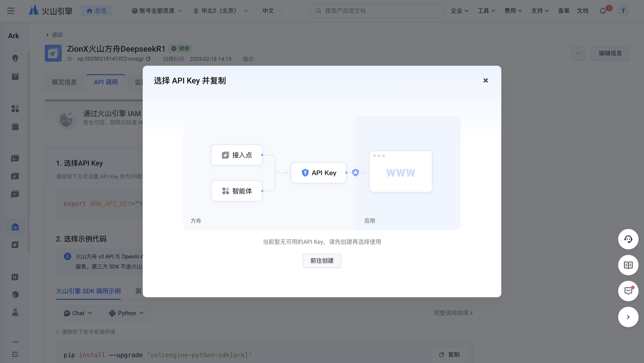Open the 工具 dropdown menu

(487, 11)
